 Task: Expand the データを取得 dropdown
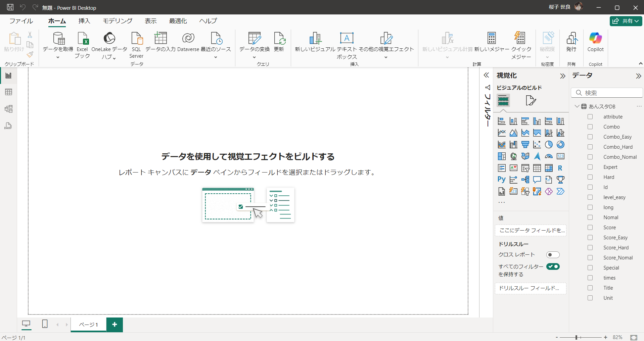point(58,57)
